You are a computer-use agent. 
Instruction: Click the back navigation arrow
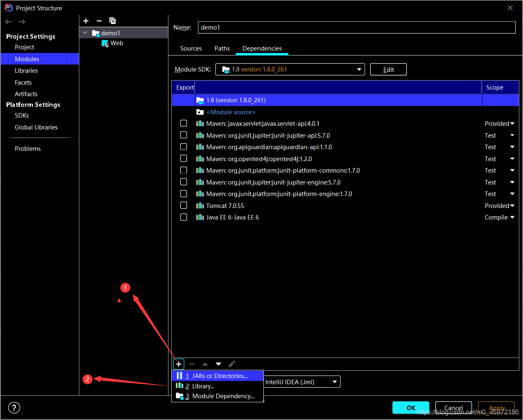coord(9,22)
